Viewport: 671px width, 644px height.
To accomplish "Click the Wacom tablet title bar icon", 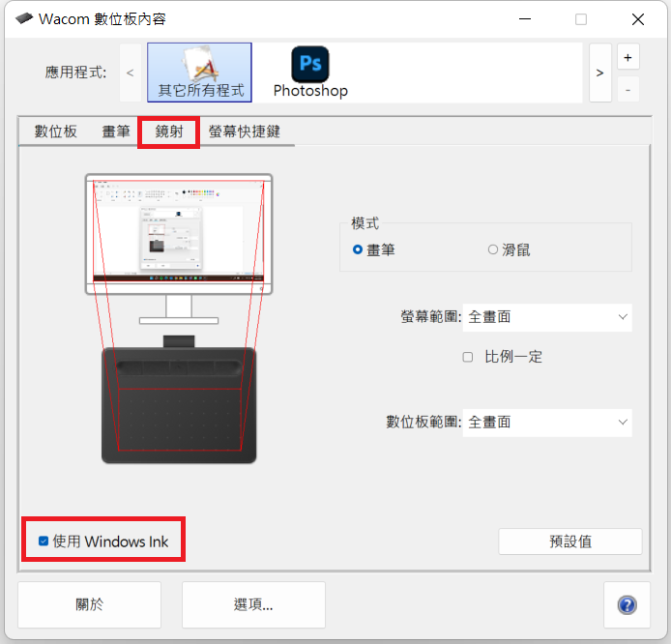I will click(24, 18).
